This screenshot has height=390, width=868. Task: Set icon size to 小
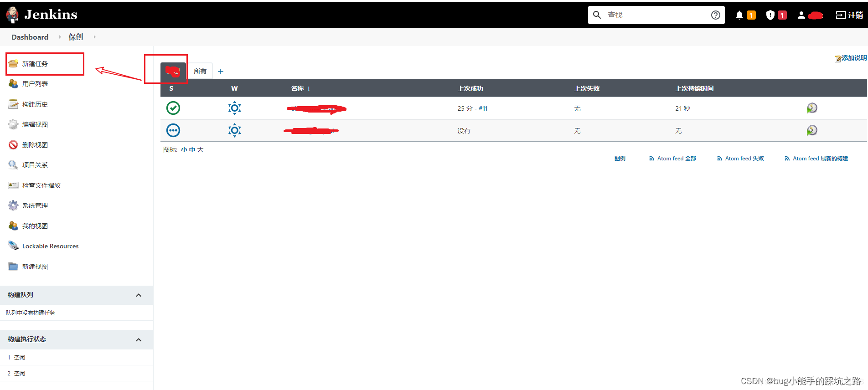(184, 149)
